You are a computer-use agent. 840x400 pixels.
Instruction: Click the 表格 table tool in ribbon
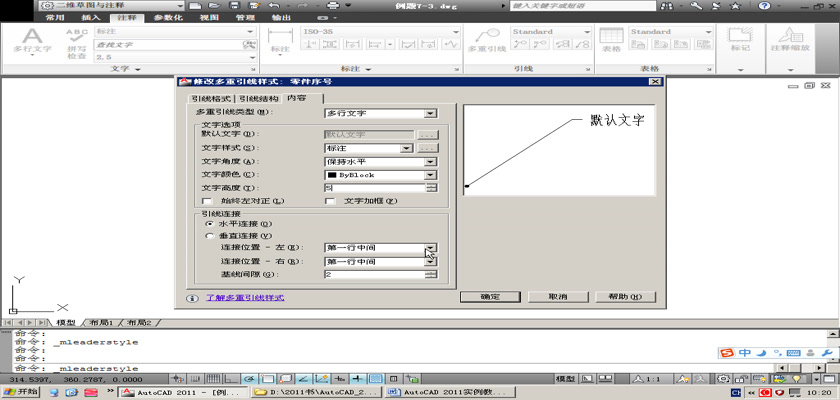611,41
